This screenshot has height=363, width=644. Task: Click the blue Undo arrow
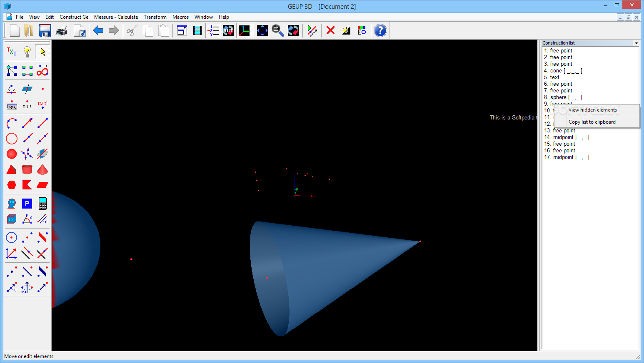[98, 30]
